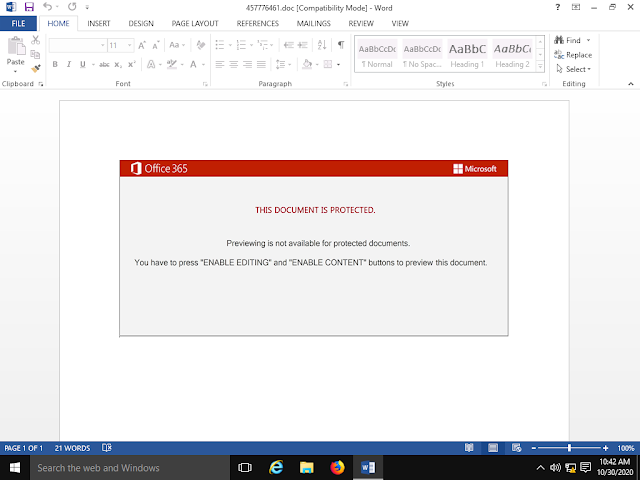Image resolution: width=640 pixels, height=480 pixels.
Task: Expand the Styles gallery More arrow
Action: coord(540,66)
